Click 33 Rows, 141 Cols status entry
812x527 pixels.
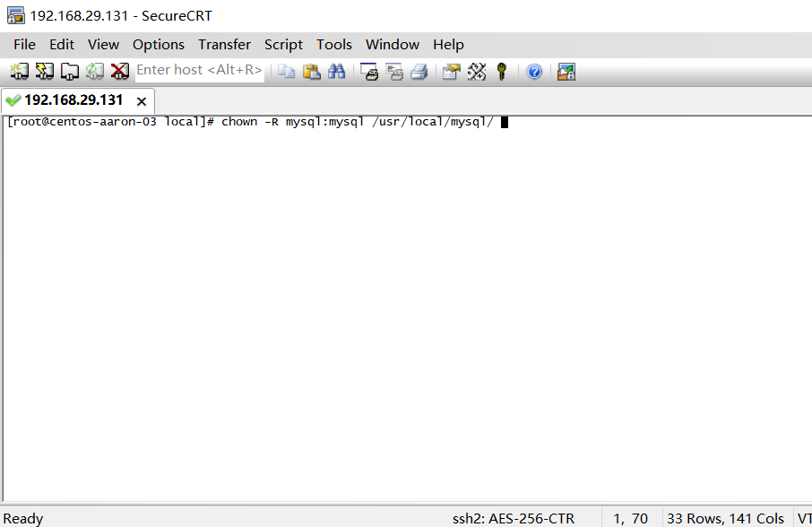coord(726,518)
